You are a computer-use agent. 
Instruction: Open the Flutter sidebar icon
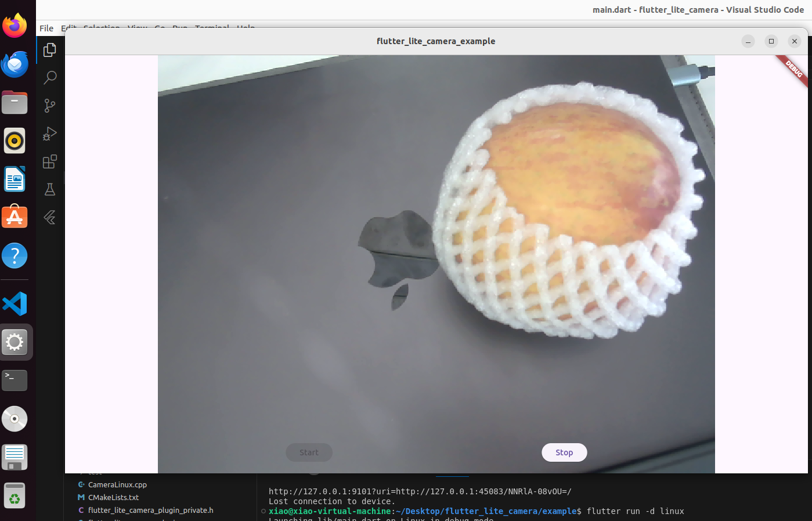tap(50, 217)
